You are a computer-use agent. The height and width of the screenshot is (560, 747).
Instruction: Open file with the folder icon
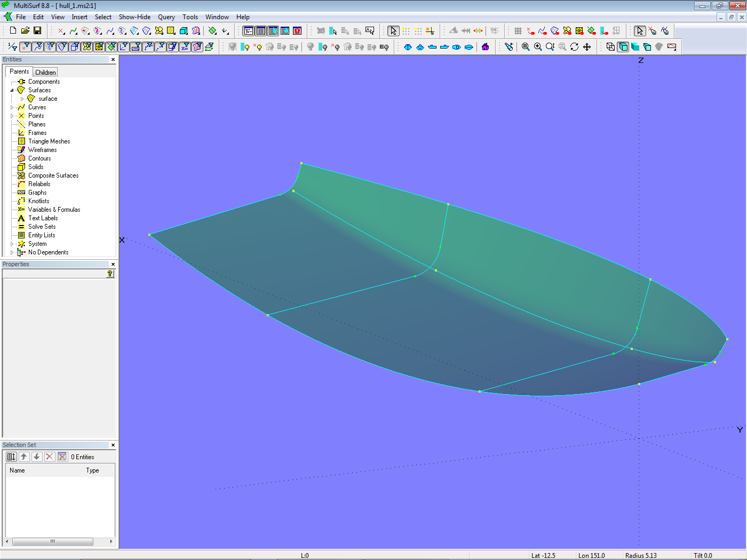[x=25, y=31]
